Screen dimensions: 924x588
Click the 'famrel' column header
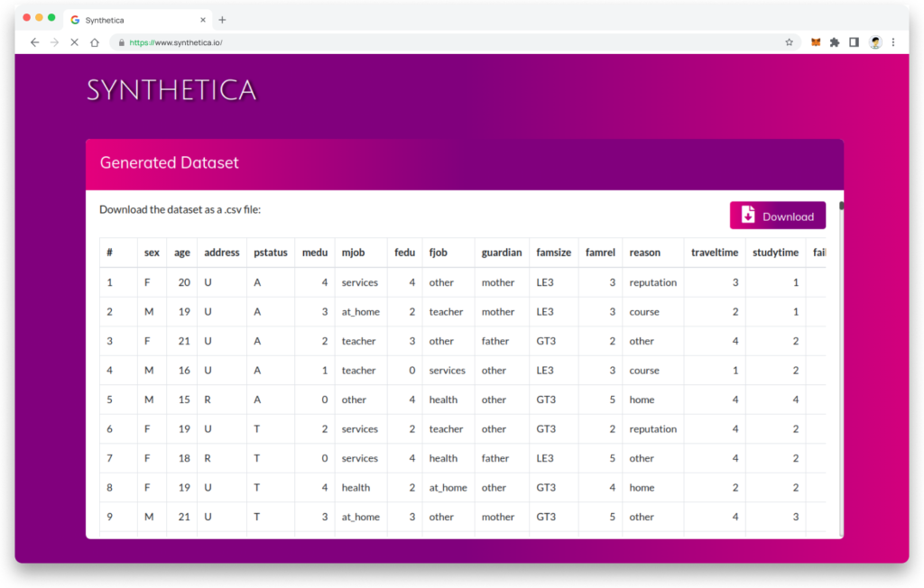[x=600, y=253]
